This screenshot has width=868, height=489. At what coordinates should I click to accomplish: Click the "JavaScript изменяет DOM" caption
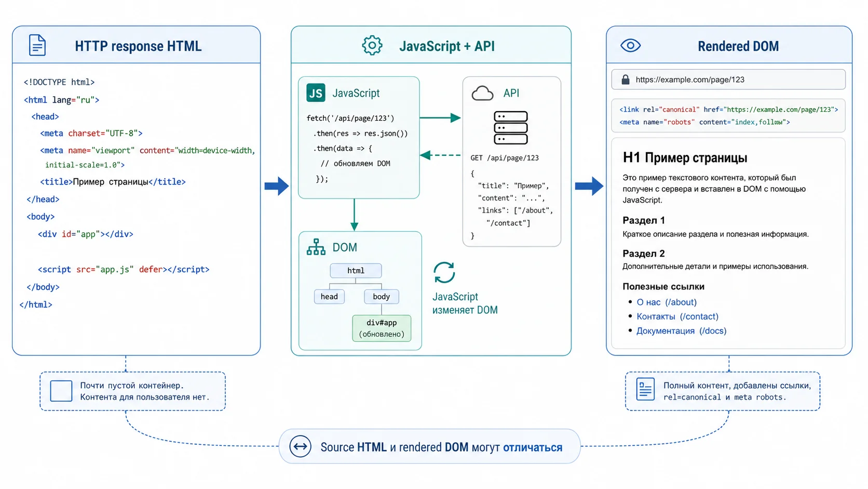[x=465, y=303]
